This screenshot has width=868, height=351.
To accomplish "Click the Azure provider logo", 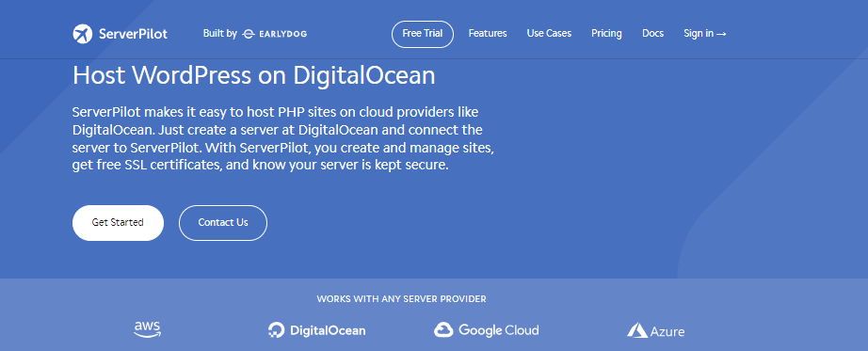I will [x=655, y=331].
